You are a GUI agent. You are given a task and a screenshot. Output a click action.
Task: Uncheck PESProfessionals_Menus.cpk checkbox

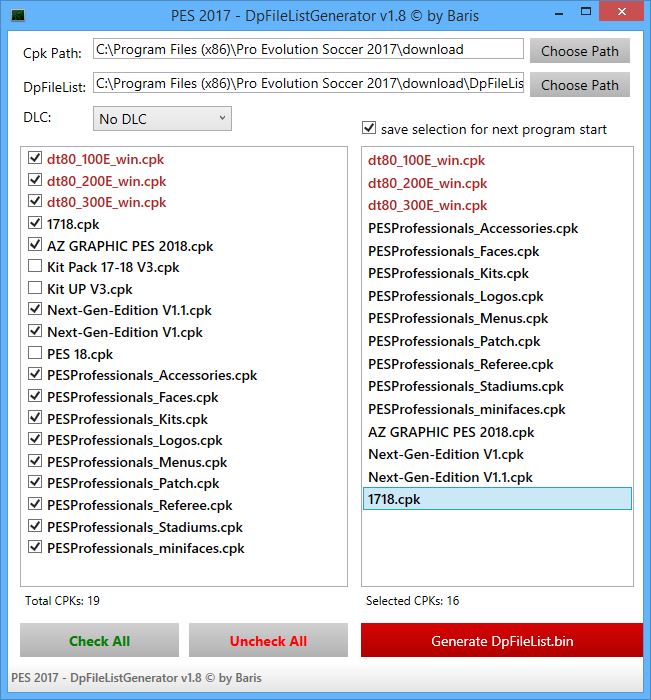(x=35, y=461)
